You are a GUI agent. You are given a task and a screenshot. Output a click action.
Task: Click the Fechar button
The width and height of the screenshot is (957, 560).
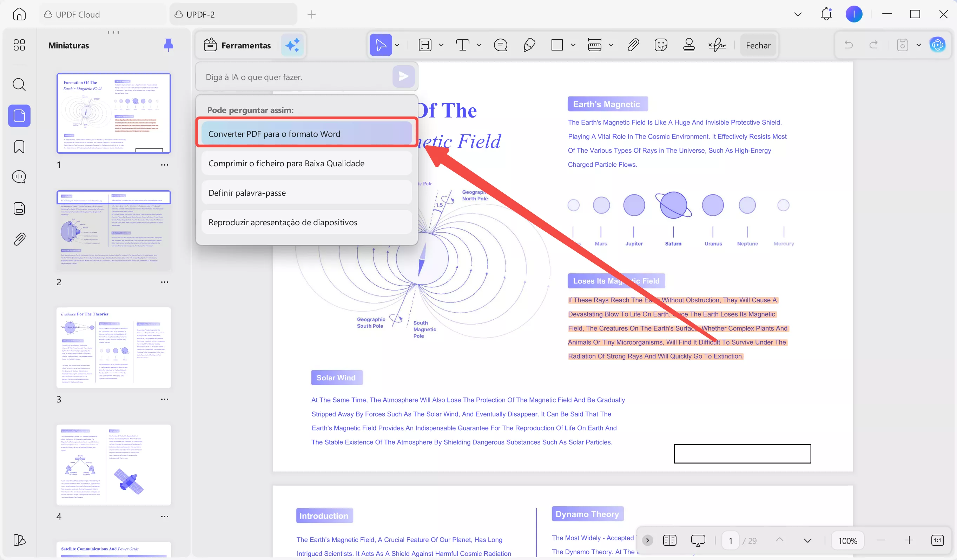(x=758, y=45)
